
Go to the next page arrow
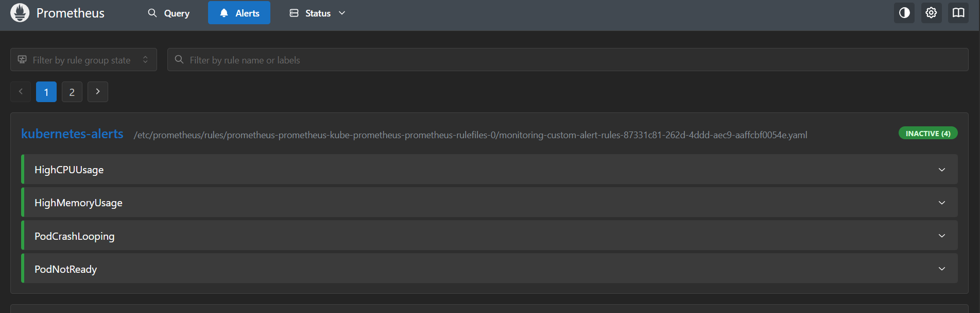98,92
